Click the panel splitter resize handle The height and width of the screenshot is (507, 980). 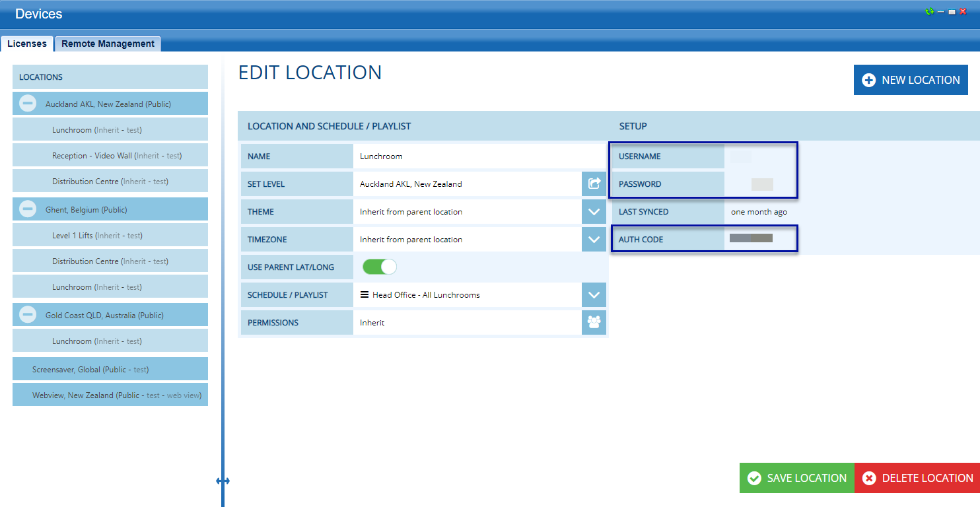[x=223, y=481]
